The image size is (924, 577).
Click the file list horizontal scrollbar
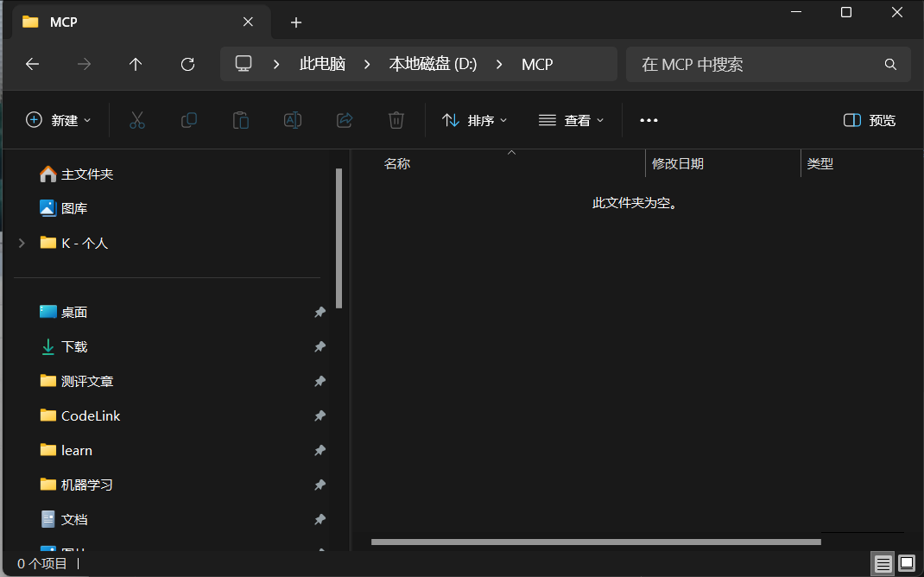(596, 542)
